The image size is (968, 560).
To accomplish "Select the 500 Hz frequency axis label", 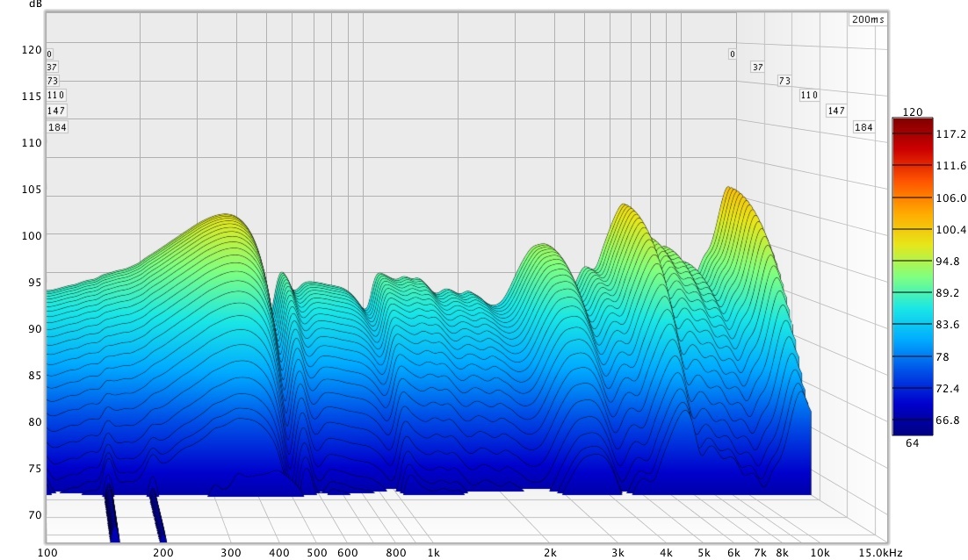I will [316, 553].
